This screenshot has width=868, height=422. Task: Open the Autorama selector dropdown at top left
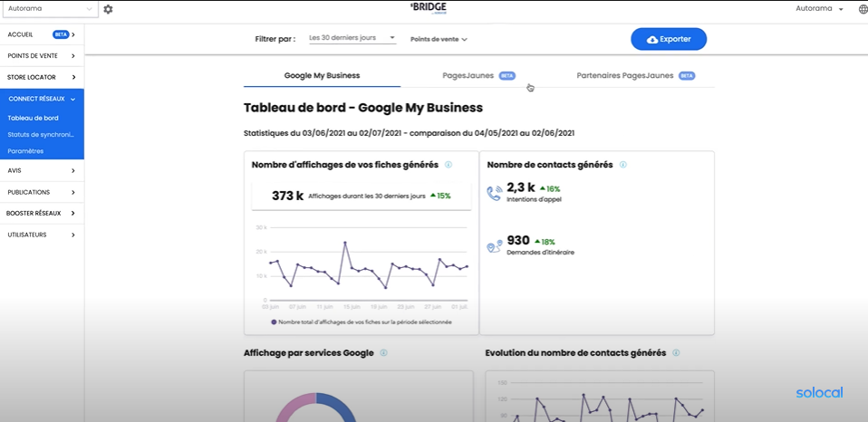coord(50,9)
